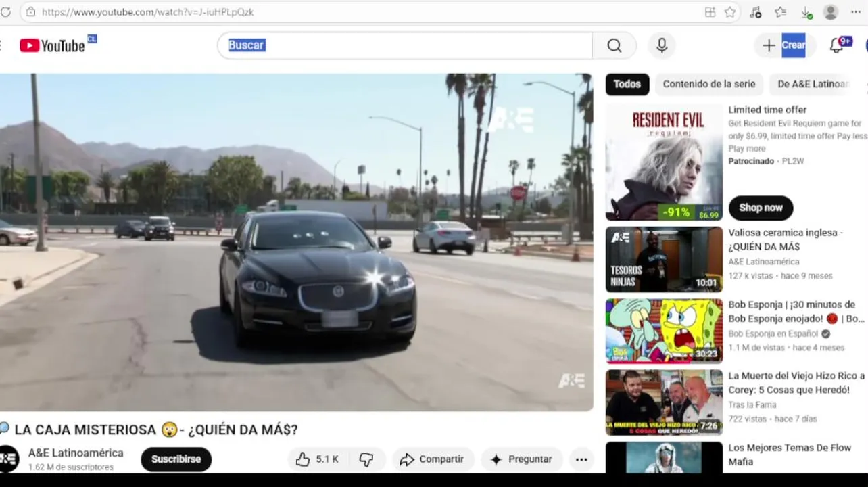Open the downloads icon
Screen dimensions: 868x487
[806, 12]
